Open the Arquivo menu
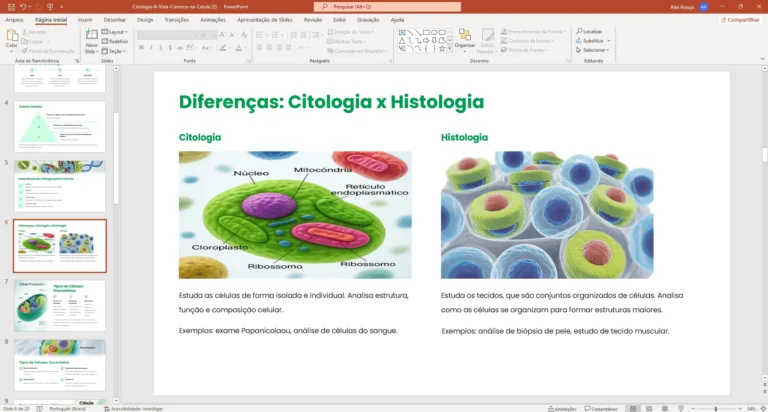This screenshot has width=768, height=412. [14, 20]
